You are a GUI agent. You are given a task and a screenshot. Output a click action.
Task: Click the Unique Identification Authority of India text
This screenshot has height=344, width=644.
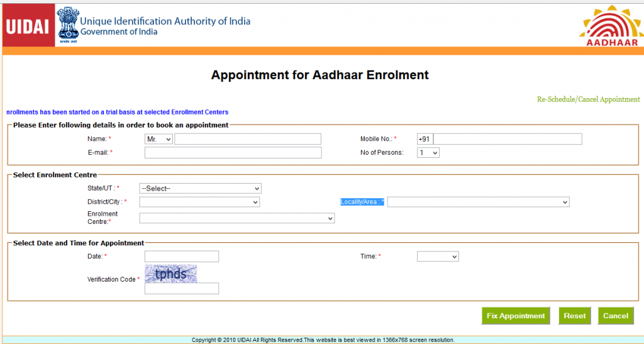(165, 21)
